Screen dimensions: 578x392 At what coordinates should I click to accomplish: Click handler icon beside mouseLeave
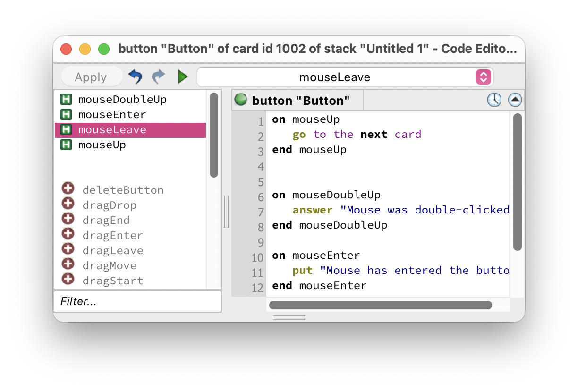pos(66,130)
